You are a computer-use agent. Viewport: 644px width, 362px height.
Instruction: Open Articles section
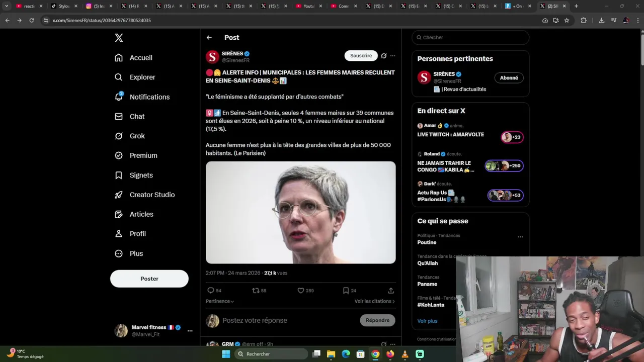tap(134, 215)
